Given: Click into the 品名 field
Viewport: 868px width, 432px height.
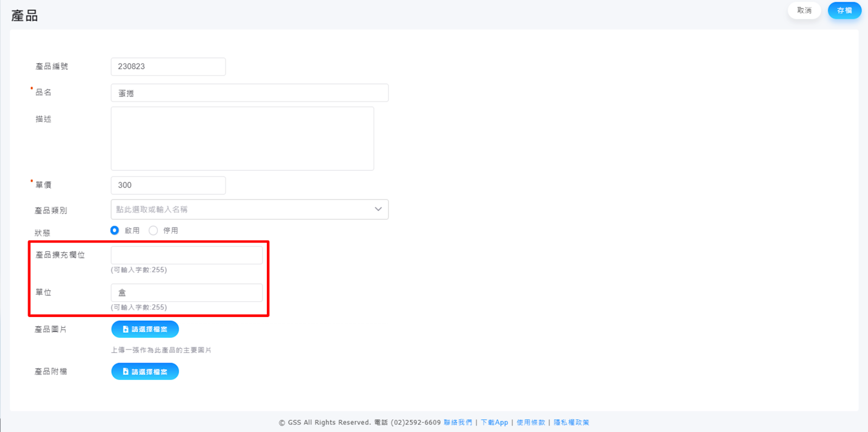Looking at the screenshot, I should click(x=250, y=93).
